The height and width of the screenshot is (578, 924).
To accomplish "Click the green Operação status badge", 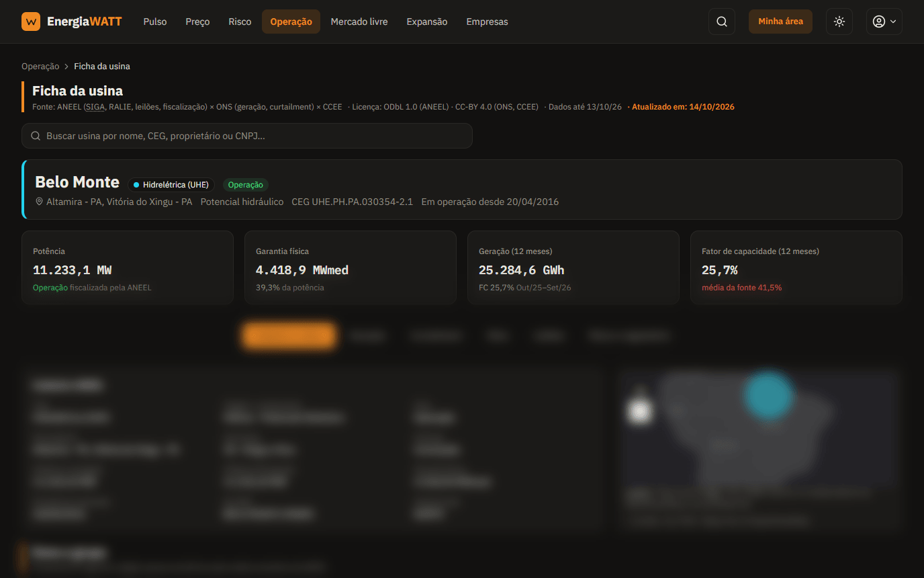I will click(x=245, y=185).
